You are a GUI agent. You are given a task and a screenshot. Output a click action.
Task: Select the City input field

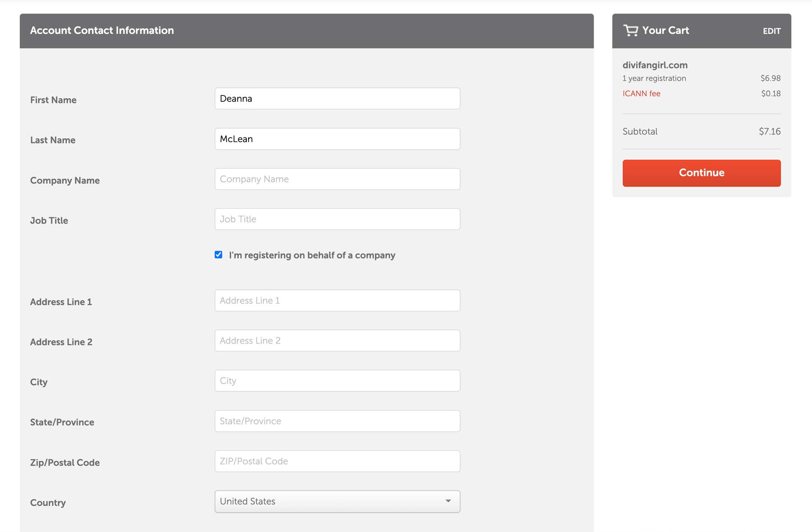337,381
